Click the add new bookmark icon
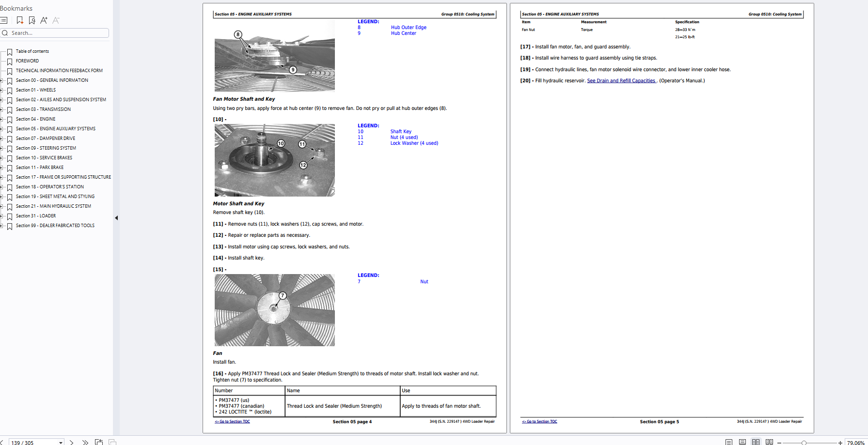The width and height of the screenshot is (868, 445). [20, 20]
